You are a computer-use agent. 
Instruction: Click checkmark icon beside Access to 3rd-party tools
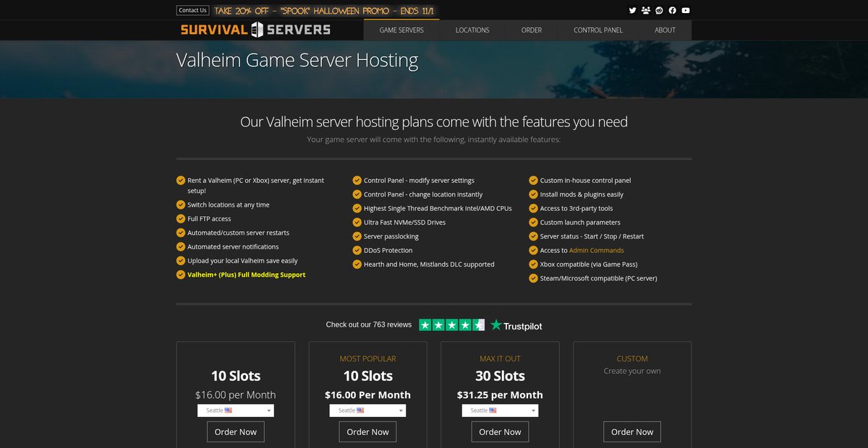coord(534,209)
